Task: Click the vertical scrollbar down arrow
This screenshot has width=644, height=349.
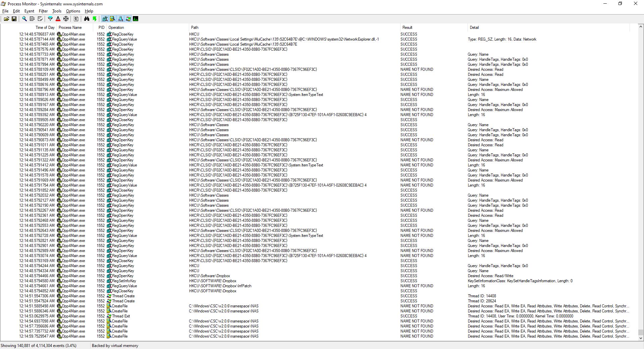Action: tap(640, 338)
